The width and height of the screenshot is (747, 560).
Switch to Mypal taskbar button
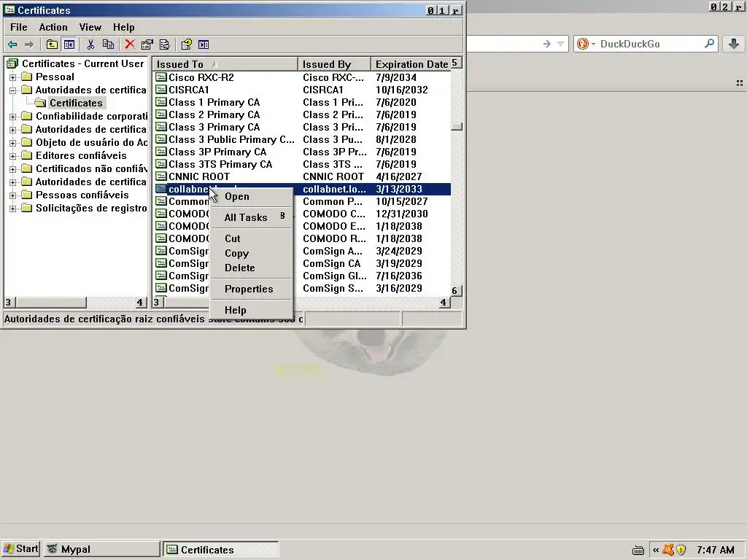click(x=102, y=549)
